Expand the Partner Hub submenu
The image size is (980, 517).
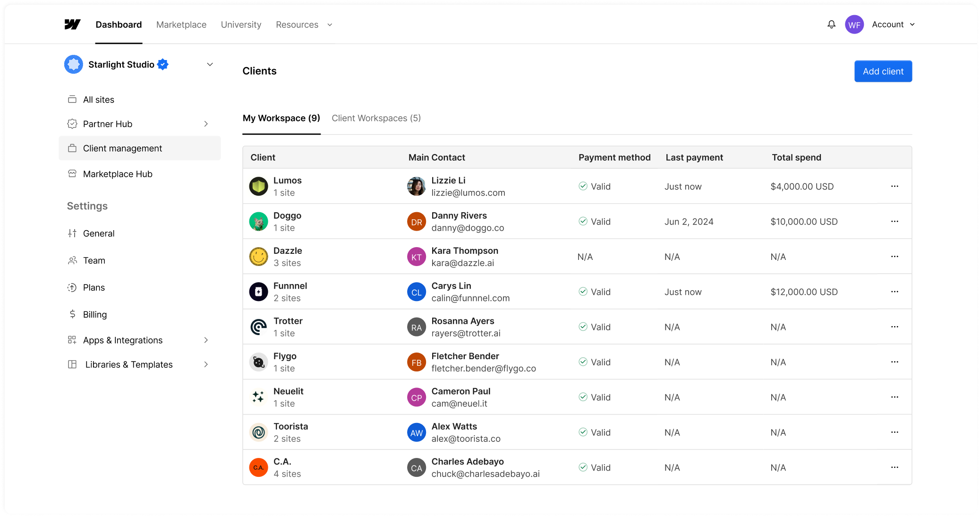click(x=206, y=124)
